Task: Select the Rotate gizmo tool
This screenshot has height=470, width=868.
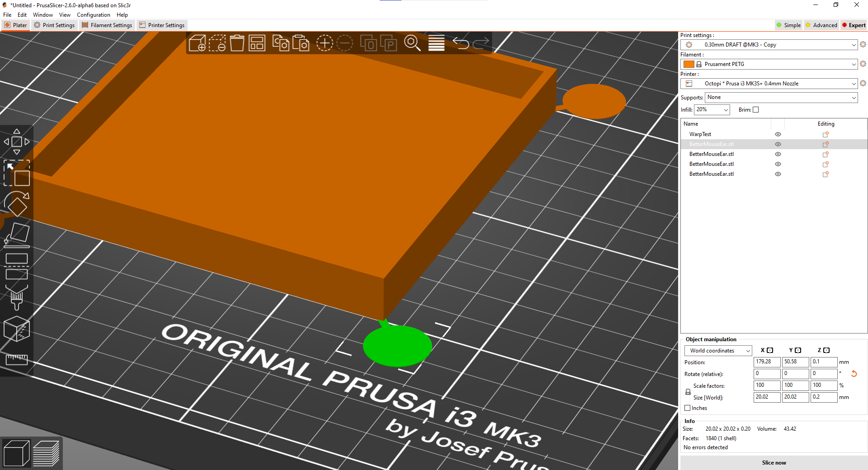Action: tap(17, 204)
